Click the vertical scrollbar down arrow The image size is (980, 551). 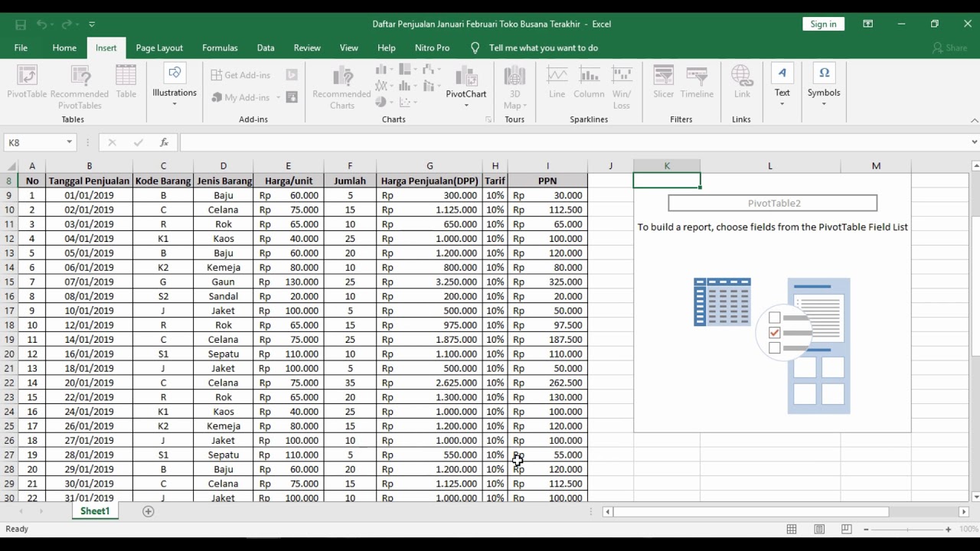pyautogui.click(x=975, y=497)
